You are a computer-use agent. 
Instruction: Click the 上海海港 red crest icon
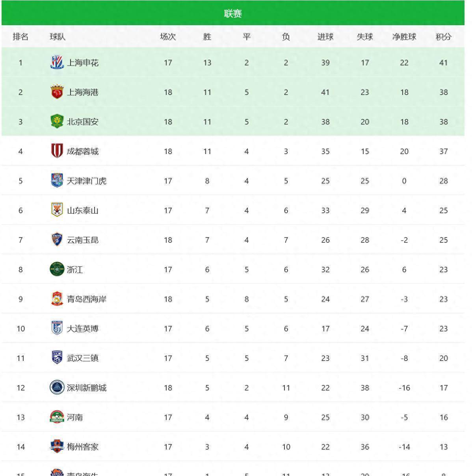click(x=57, y=92)
